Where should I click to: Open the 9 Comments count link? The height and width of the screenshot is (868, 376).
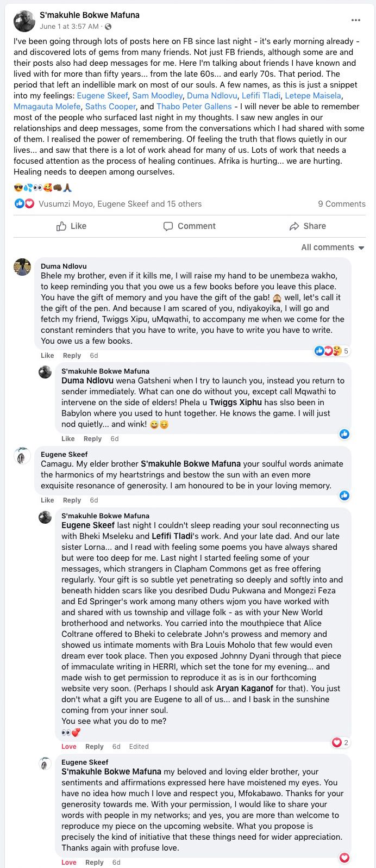(x=341, y=204)
